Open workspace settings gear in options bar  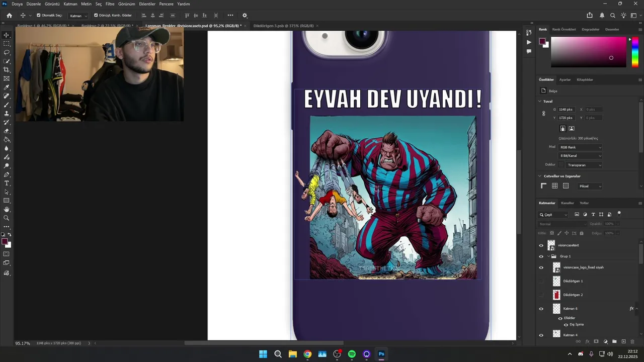coord(245,16)
